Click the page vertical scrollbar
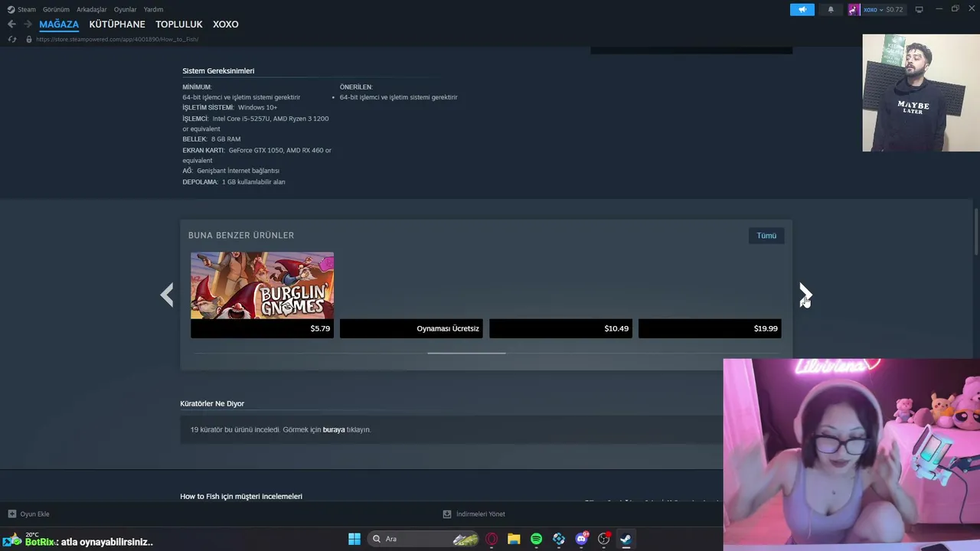This screenshot has width=980, height=551. (x=976, y=233)
